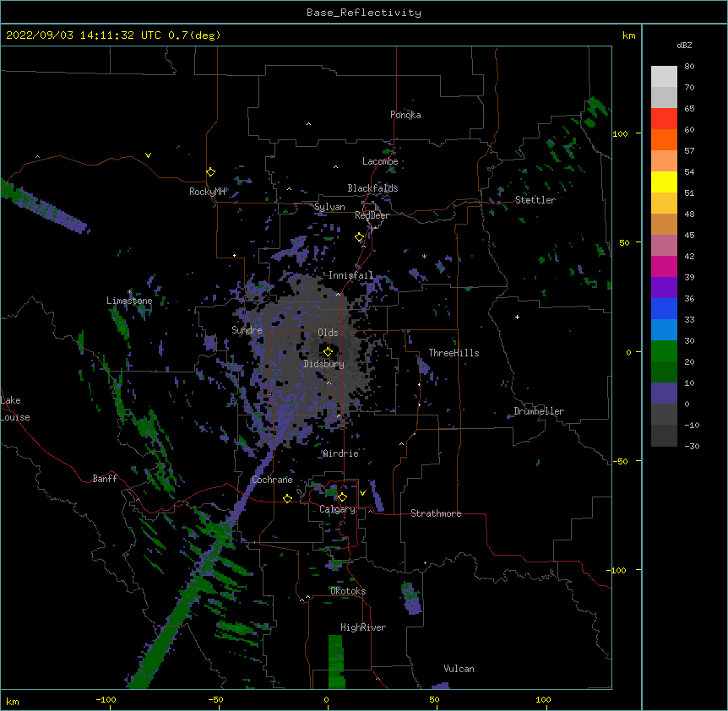
Task: Click the Strathmore label
Action: (x=436, y=513)
